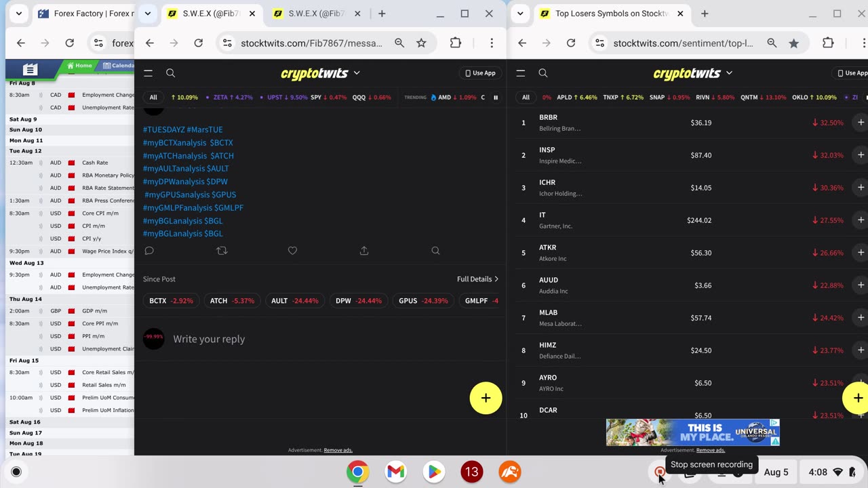Viewport: 868px width, 488px height.
Task: Open BCTX -2.92% since-post chip
Action: coord(171,300)
